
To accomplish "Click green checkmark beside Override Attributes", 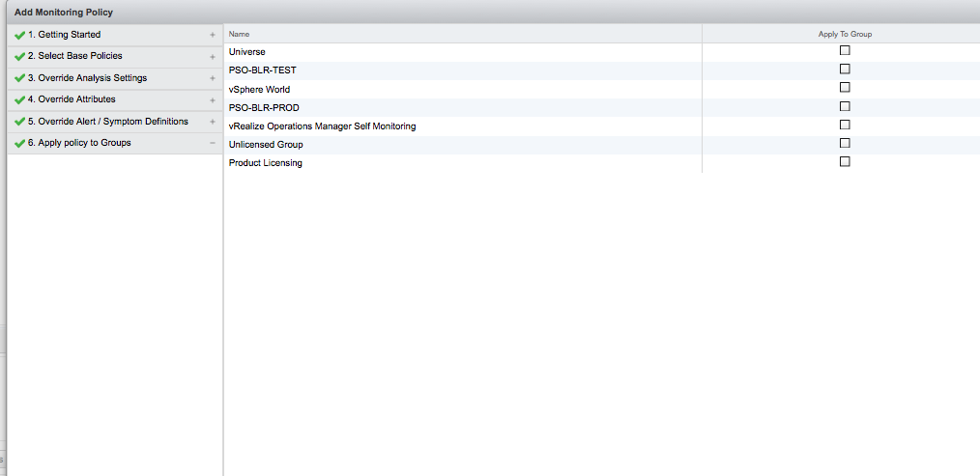I will click(x=19, y=99).
